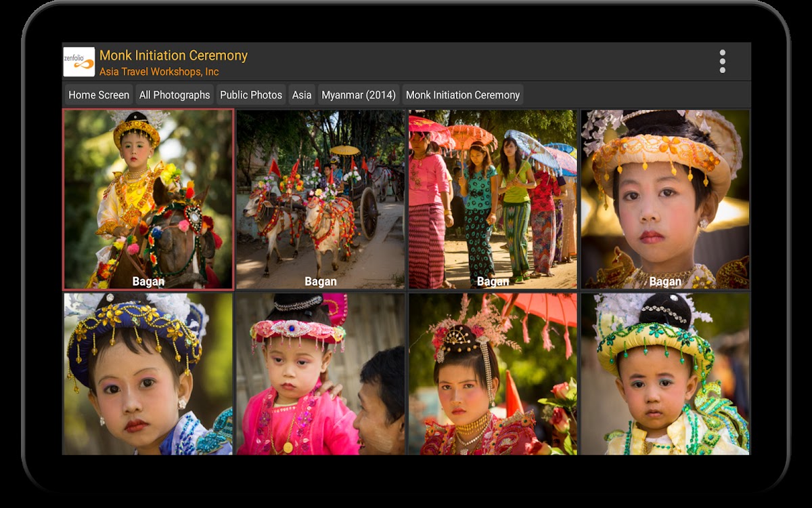Navigate to All Photographs breadcrumb

tap(175, 95)
